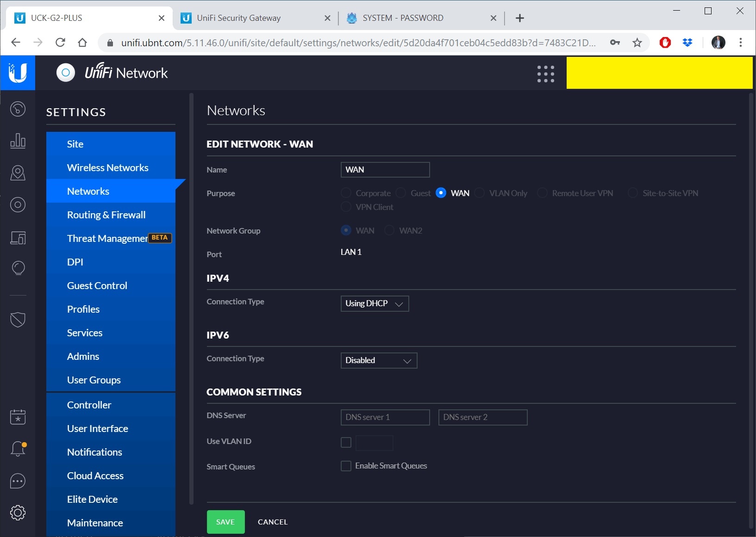Open the Profiles settings section
Image resolution: width=756 pixels, height=537 pixels.
coord(111,309)
